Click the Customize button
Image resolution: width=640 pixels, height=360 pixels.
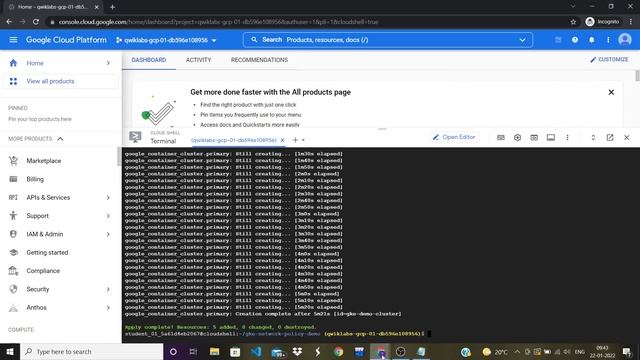point(609,60)
